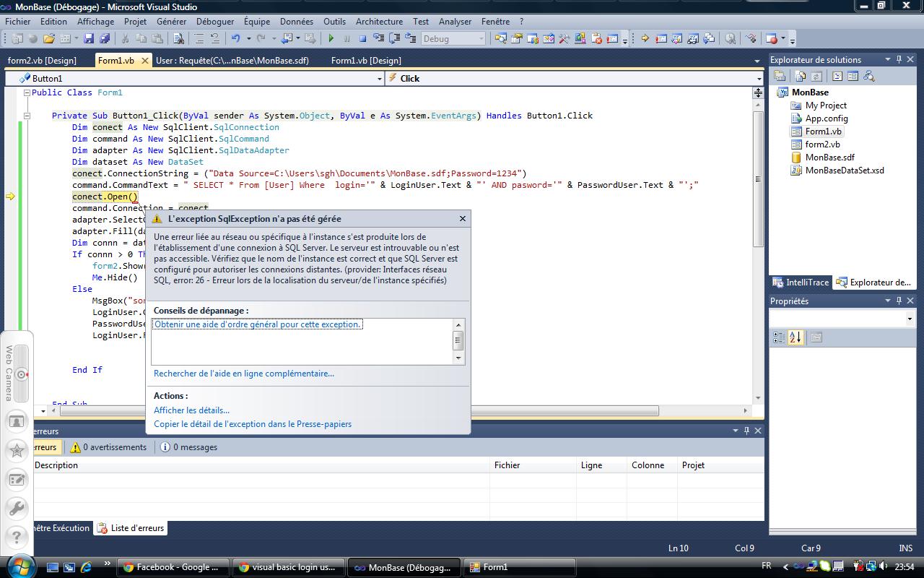Toggle the 0 messages filter

[188, 447]
